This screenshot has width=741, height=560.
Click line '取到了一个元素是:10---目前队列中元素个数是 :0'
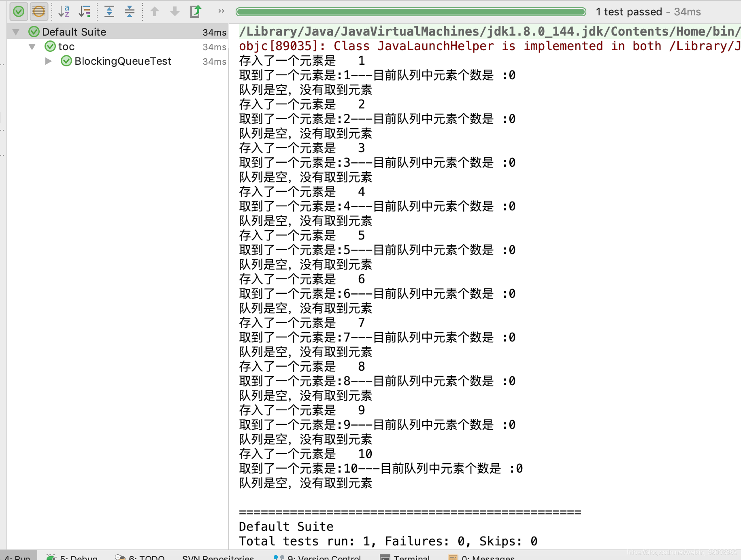tap(381, 469)
